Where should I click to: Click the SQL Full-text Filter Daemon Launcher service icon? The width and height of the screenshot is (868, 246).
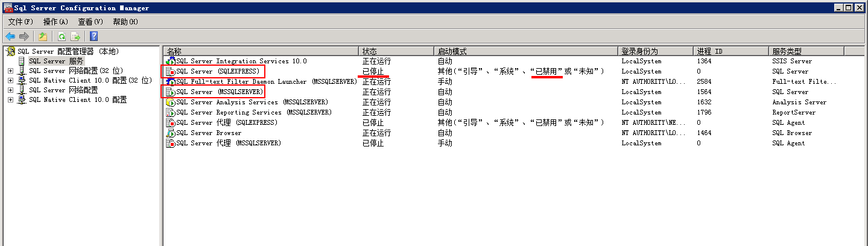(170, 81)
